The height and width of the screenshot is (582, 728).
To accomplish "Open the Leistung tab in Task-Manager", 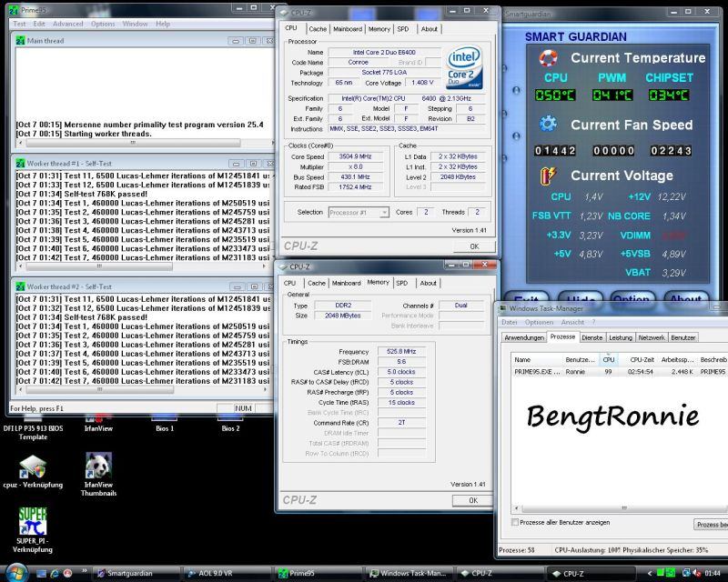I will click(x=621, y=337).
